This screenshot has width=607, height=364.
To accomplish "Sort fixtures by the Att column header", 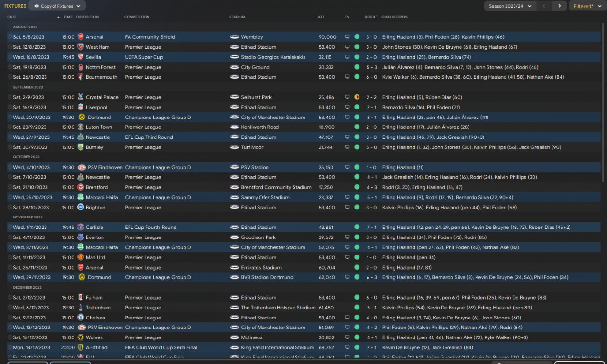I will pyautogui.click(x=321, y=17).
